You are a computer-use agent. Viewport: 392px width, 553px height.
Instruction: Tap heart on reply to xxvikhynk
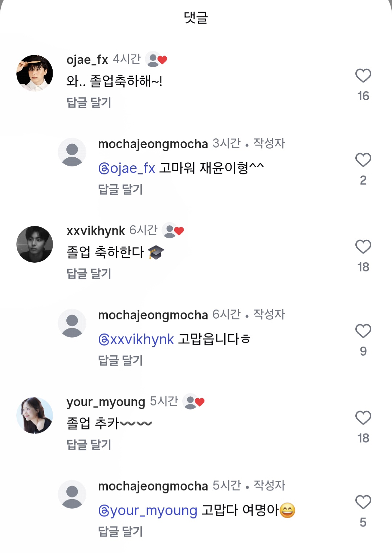point(363,331)
